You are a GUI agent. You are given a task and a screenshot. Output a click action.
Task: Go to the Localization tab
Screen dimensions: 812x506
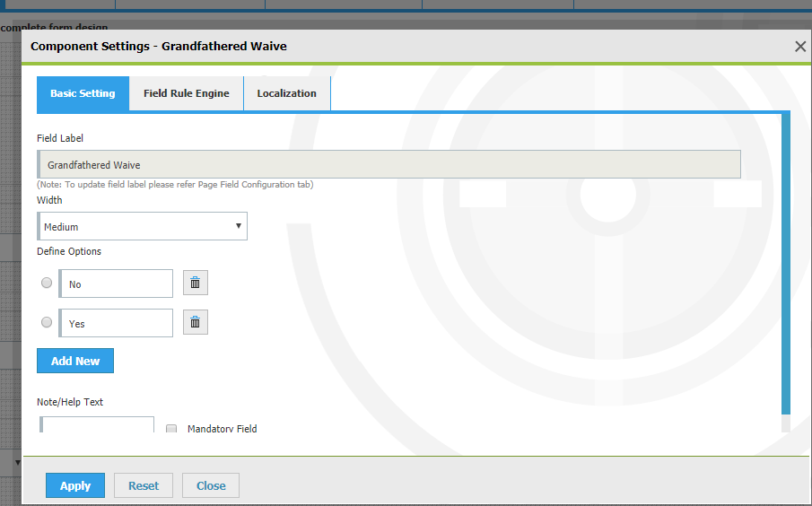point(286,93)
